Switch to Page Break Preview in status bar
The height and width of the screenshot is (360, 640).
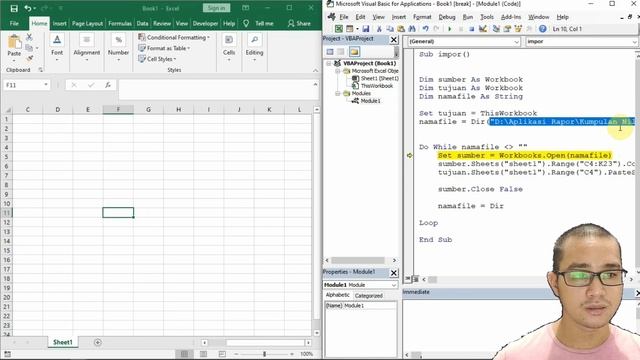(222, 354)
